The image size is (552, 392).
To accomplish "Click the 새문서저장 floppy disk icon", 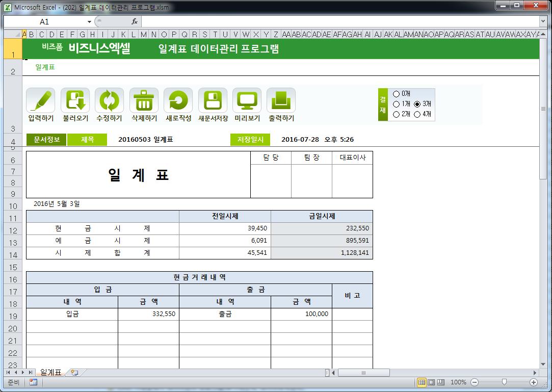I will point(213,101).
